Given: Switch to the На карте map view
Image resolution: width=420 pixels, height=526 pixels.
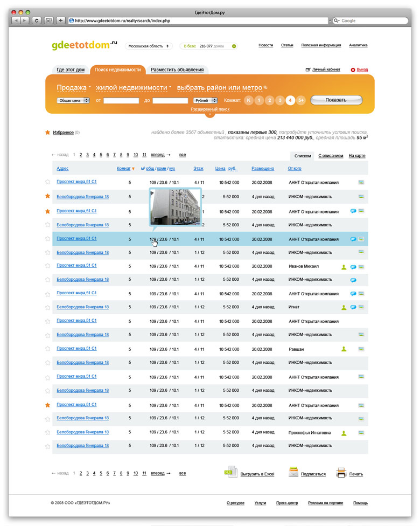Looking at the screenshot, I should pyautogui.click(x=357, y=156).
